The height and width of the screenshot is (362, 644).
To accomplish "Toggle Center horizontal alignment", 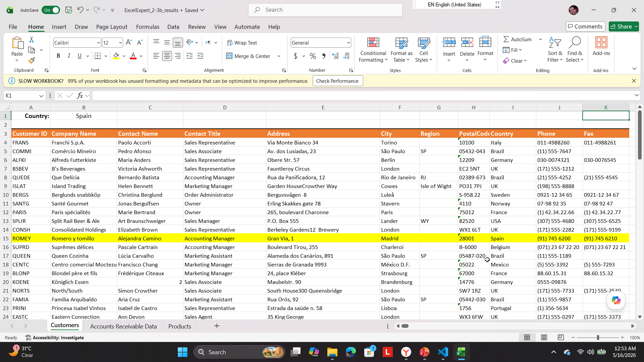I will coord(167,56).
